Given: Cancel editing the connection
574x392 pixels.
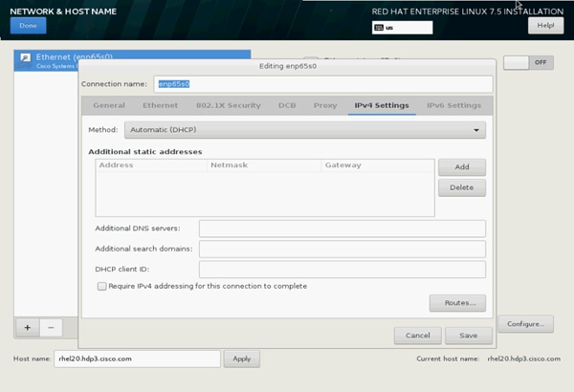Looking at the screenshot, I should click(x=418, y=336).
